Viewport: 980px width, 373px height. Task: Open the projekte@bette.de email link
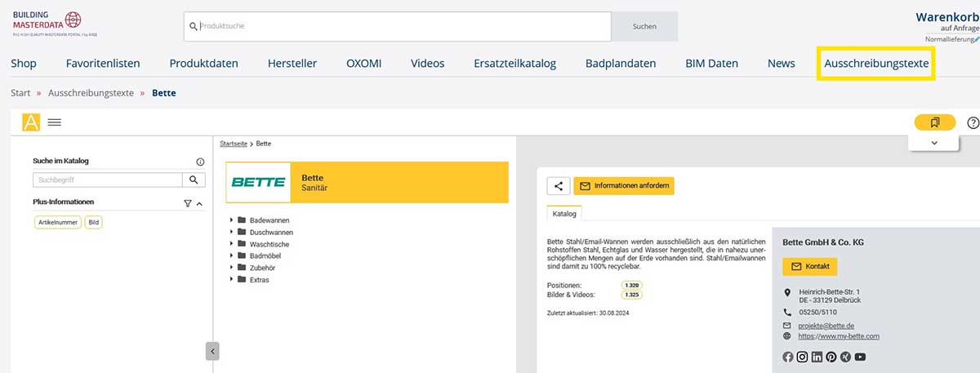point(825,325)
